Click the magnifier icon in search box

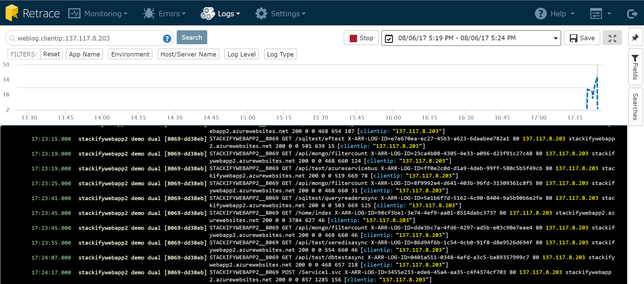12,38
